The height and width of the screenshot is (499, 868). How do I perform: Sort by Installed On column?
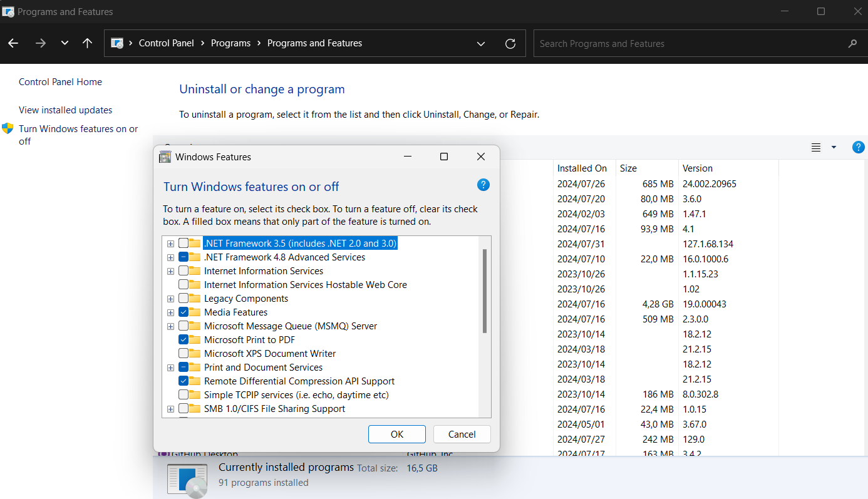coord(582,168)
